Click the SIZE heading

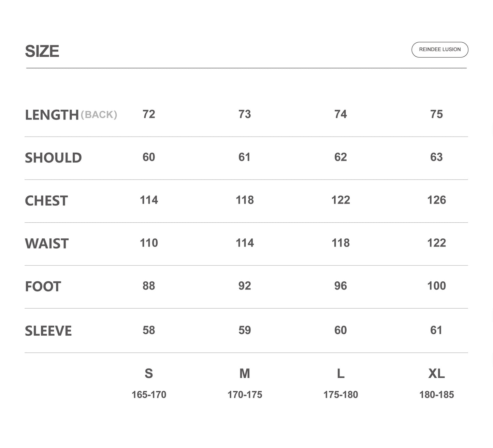point(42,51)
